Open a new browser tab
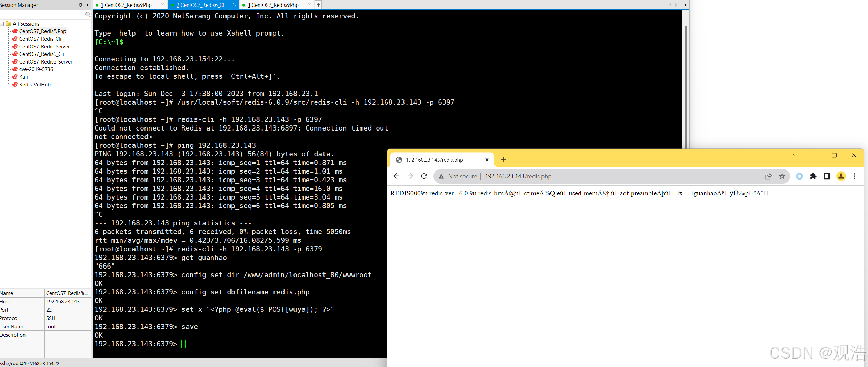The image size is (868, 367). 503,160
